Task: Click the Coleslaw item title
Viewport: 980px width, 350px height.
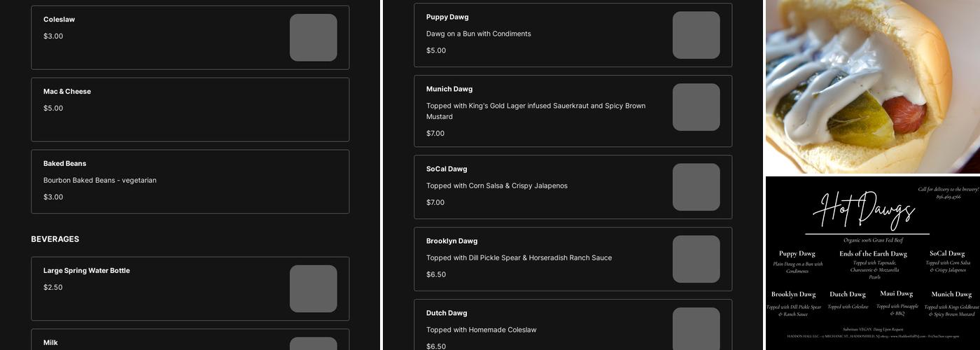Action: [59, 20]
